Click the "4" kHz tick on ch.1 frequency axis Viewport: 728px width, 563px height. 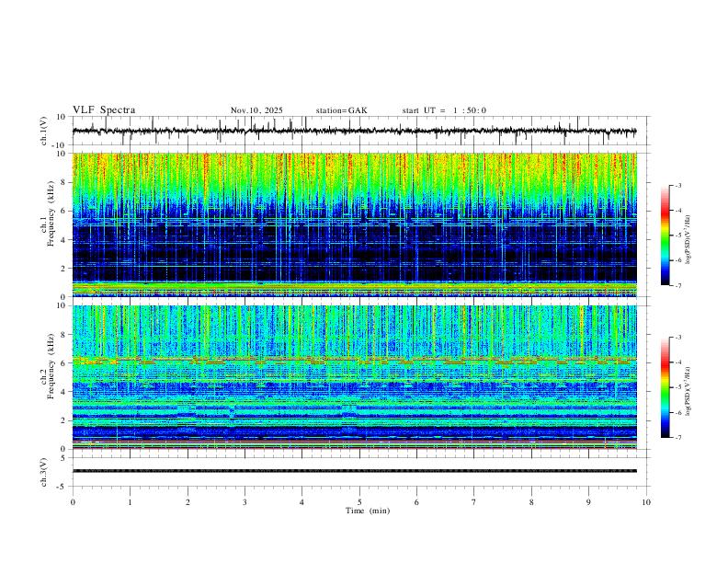(63, 240)
